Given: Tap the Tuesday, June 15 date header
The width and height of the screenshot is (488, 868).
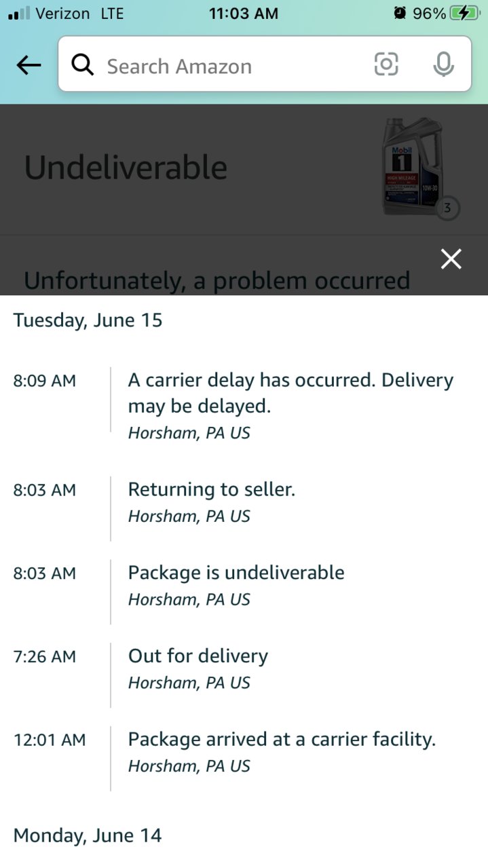Looking at the screenshot, I should pos(88,320).
